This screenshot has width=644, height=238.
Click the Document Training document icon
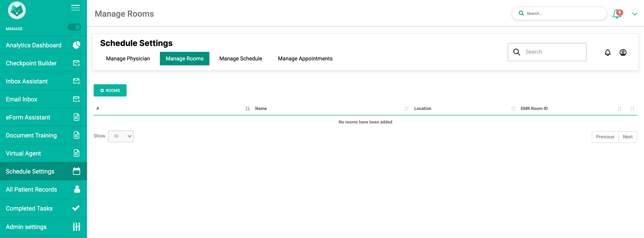coord(77,135)
